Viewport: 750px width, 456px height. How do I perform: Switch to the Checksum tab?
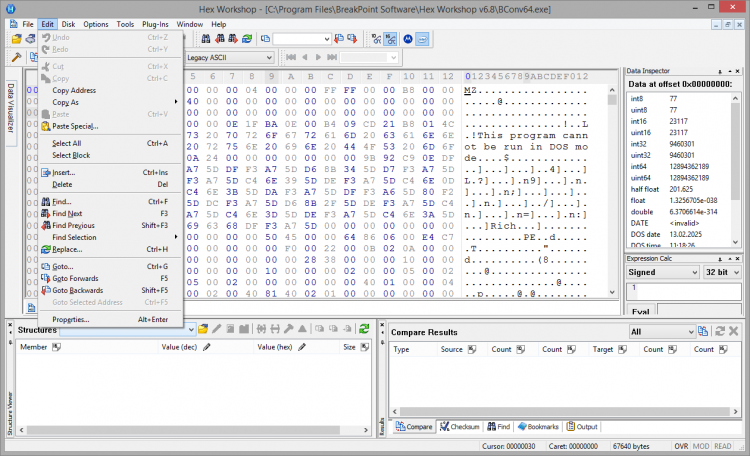[460, 427]
